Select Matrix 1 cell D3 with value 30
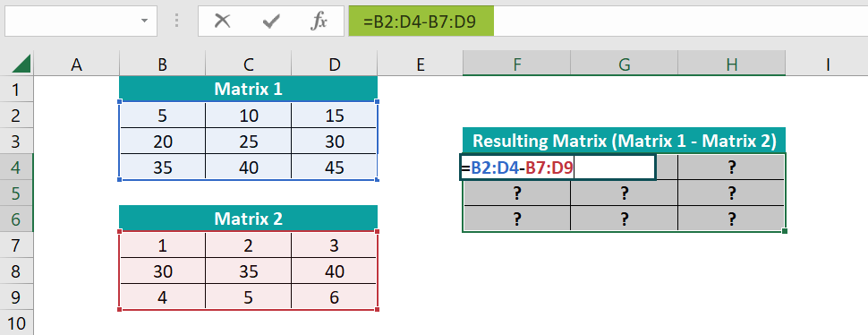868x335 pixels. (334, 142)
